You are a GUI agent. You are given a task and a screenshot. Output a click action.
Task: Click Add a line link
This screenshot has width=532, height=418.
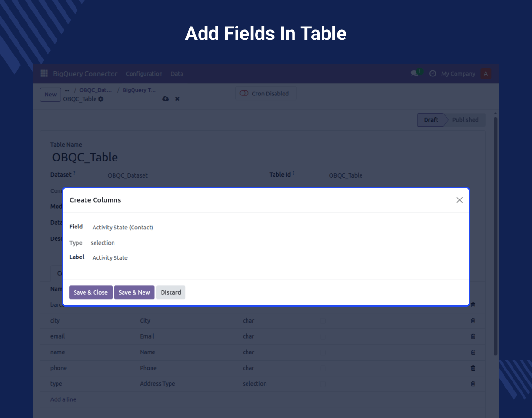click(x=63, y=399)
